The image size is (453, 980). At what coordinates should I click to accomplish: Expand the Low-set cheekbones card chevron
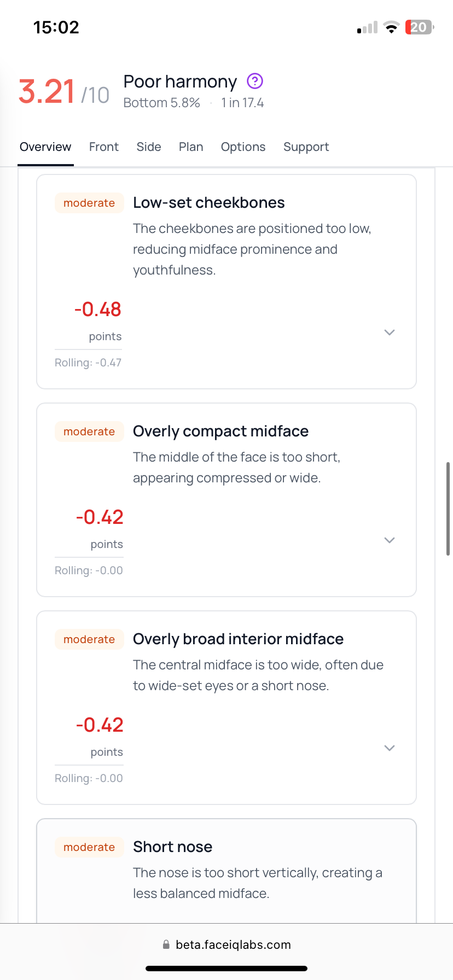coord(390,332)
